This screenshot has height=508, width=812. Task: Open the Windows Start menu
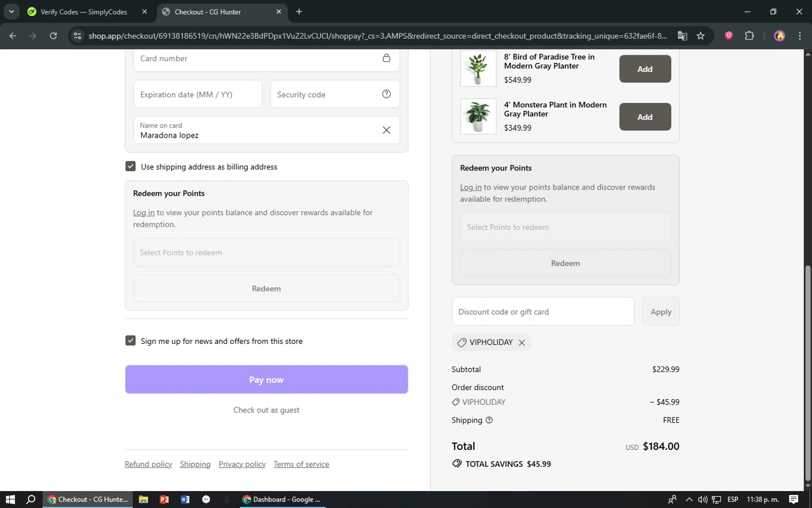coord(10,499)
